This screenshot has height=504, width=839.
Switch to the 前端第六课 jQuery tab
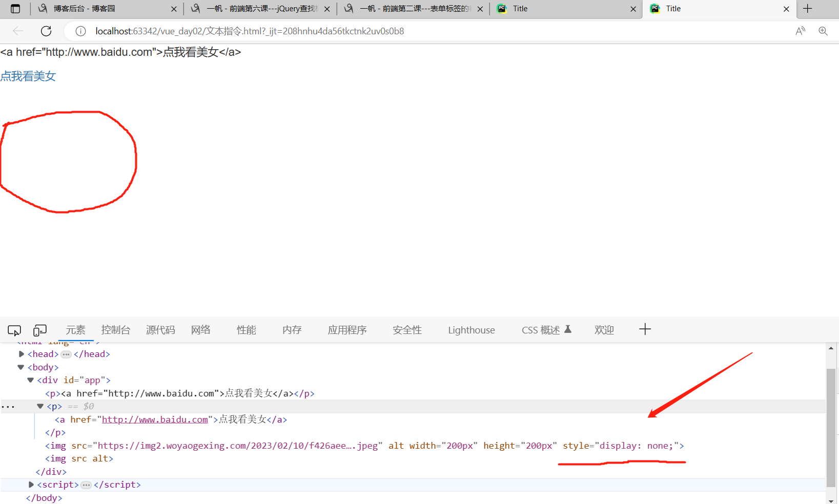(x=261, y=9)
